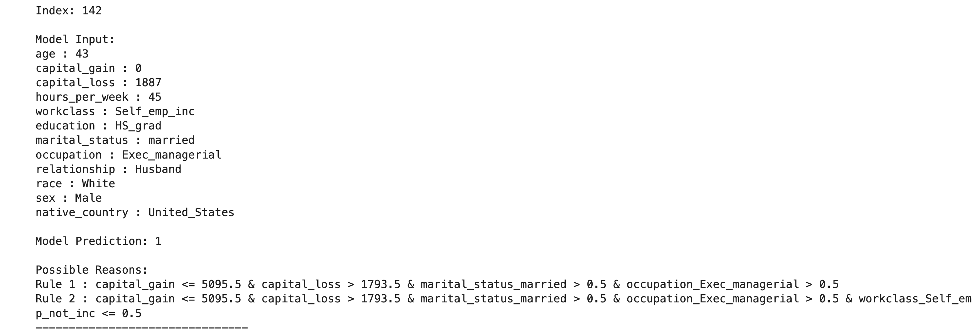Click the occupation value Exec_managerial

[x=171, y=155]
